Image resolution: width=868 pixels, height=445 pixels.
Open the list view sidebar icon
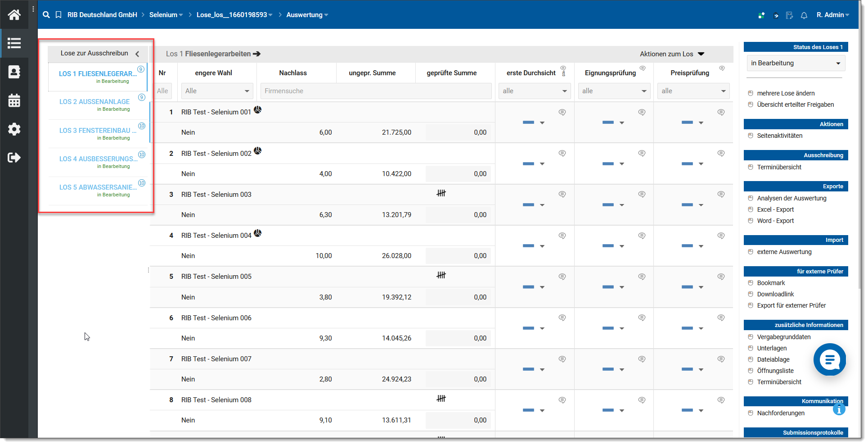pyautogui.click(x=14, y=43)
